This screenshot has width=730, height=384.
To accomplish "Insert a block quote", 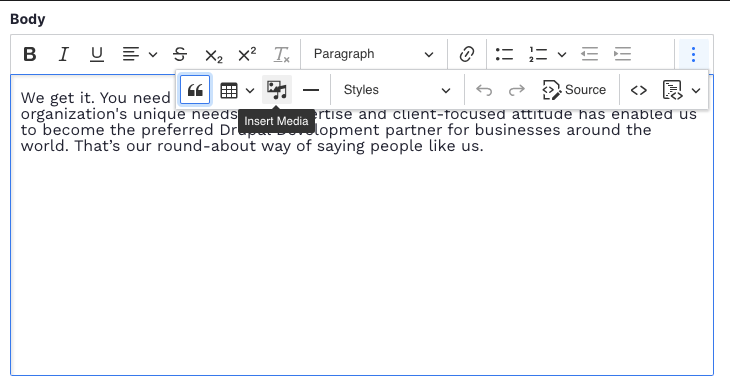I will [195, 90].
